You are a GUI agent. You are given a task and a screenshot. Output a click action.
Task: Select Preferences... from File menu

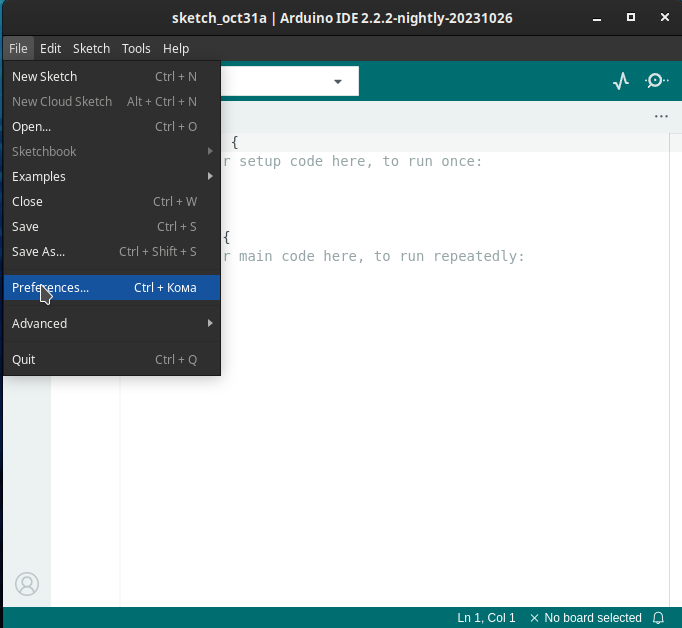pyautogui.click(x=112, y=287)
